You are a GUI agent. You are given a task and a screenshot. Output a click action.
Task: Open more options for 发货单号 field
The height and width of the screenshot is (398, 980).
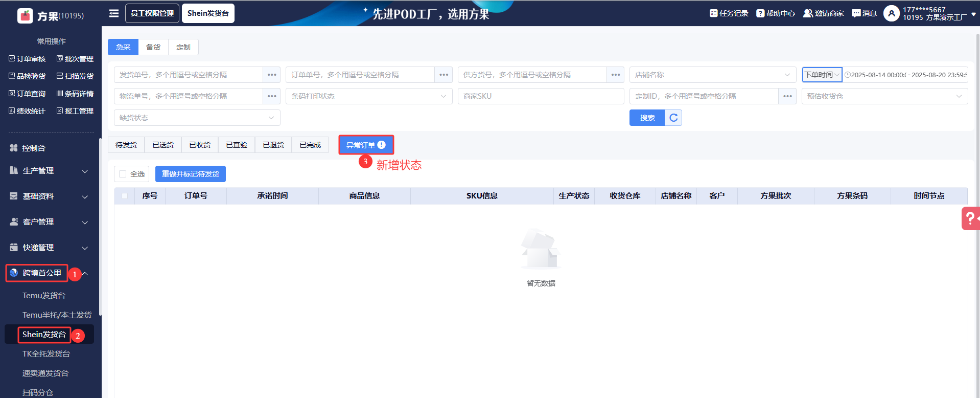272,75
